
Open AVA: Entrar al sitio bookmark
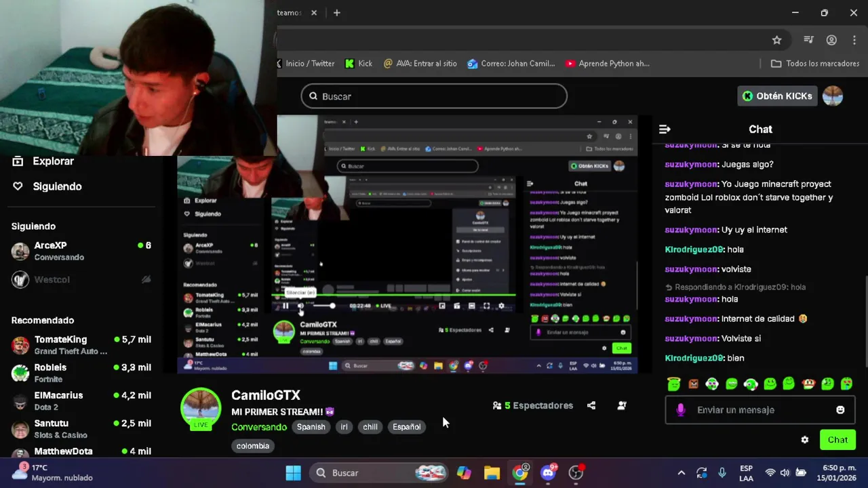point(420,64)
